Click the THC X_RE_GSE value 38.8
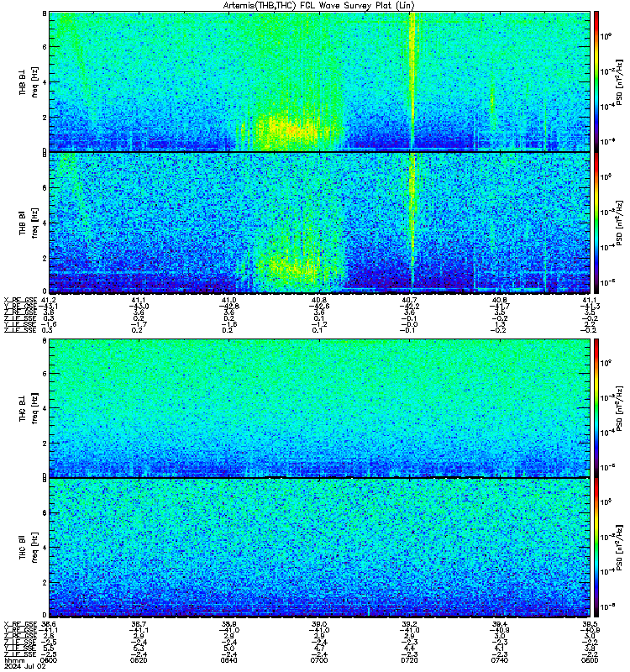The height and width of the screenshot is (672, 630). [x=228, y=624]
